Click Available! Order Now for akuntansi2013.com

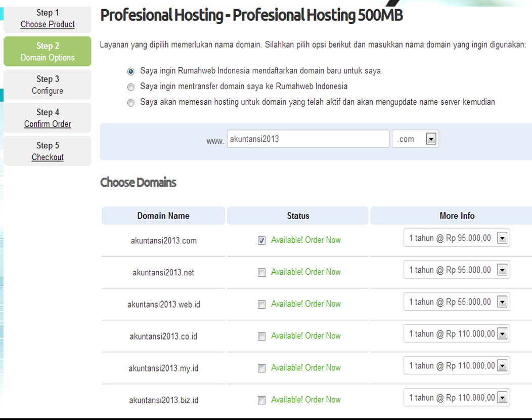[x=305, y=240]
